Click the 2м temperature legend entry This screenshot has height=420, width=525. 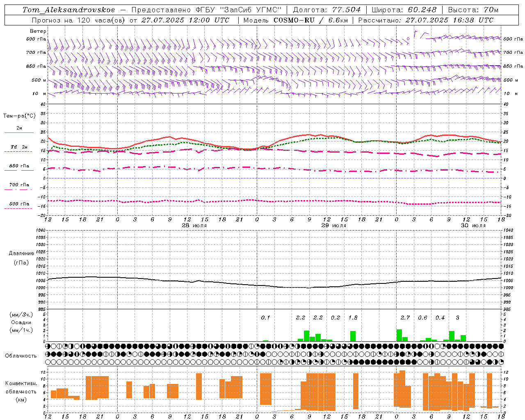19,129
